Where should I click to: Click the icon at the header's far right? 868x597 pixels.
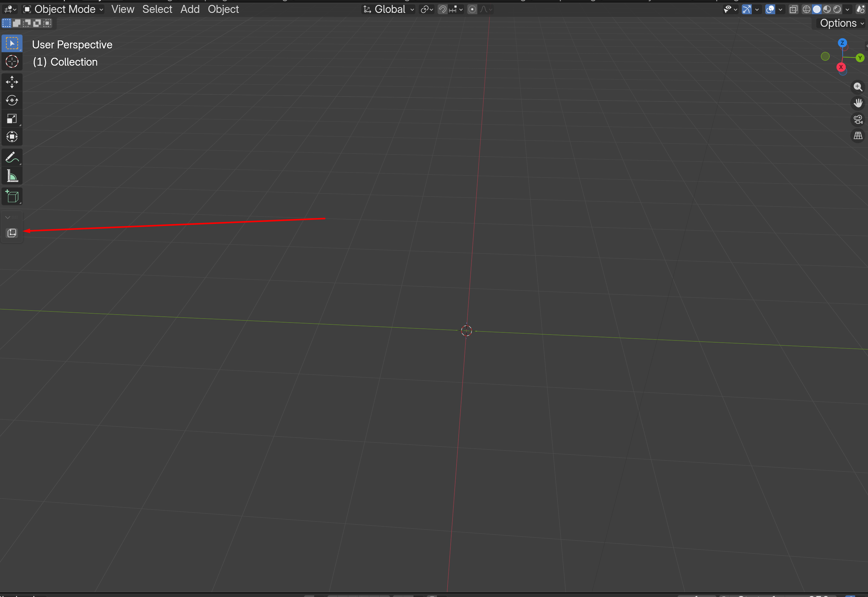(x=861, y=9)
